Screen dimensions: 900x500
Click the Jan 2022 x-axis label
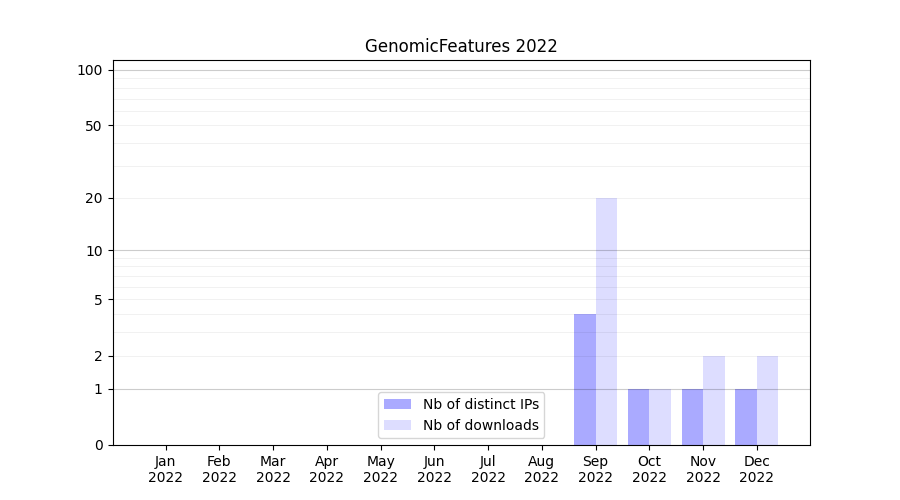pyautogui.click(x=166, y=469)
